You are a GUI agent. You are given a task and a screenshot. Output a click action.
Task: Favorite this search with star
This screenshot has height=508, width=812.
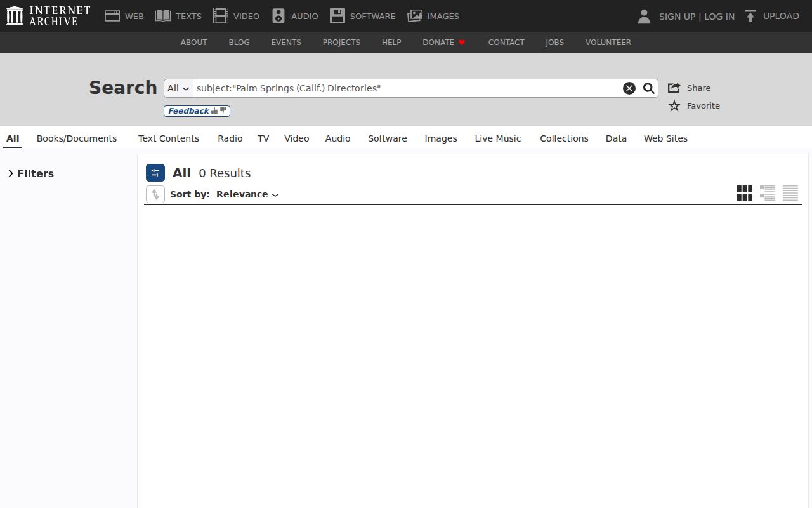674,105
